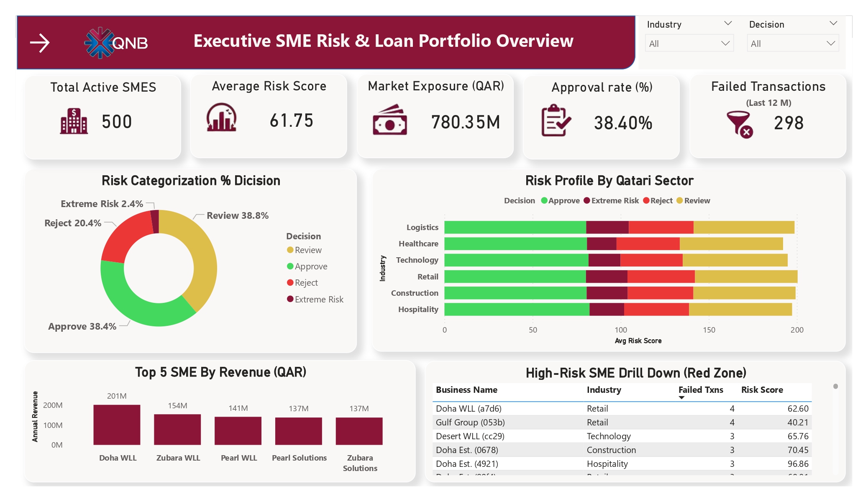Collapse the Industry slicer header chevron
Image resolution: width=868 pixels, height=502 pixels.
728,23
